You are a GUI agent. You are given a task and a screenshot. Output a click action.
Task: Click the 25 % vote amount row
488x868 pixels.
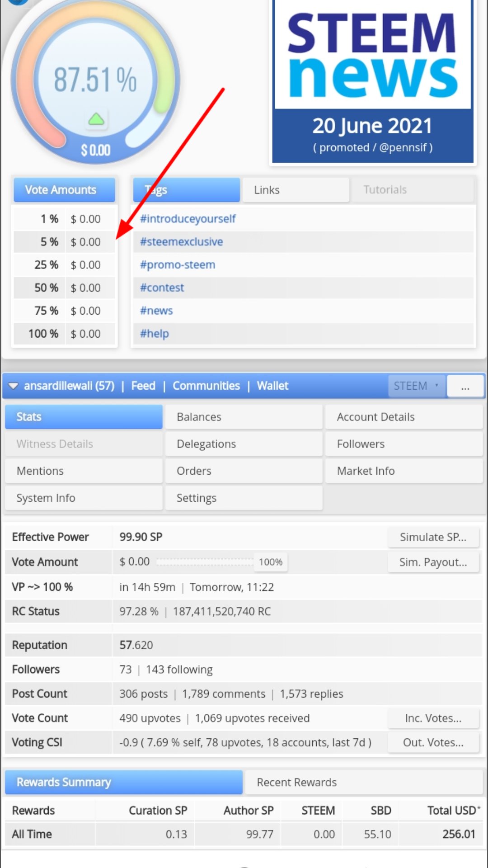(x=65, y=265)
